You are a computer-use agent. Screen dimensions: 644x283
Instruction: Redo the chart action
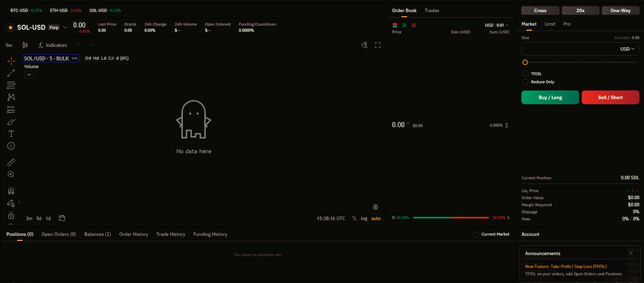[x=92, y=45]
